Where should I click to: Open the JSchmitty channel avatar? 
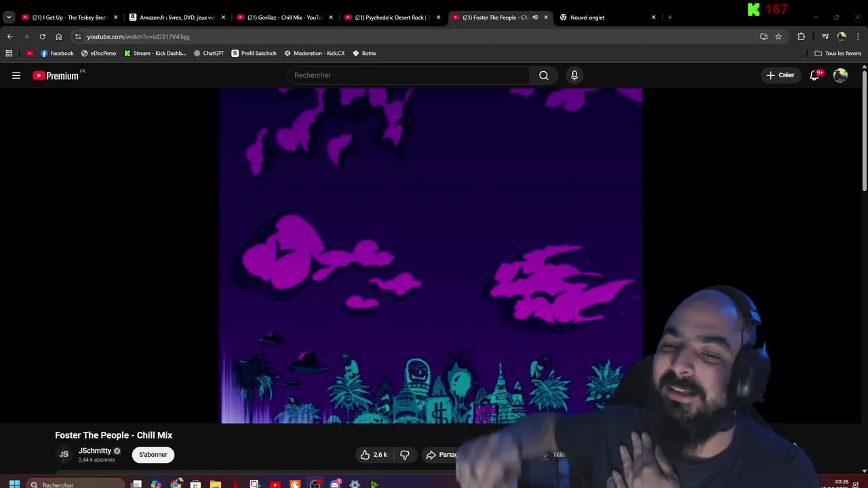(64, 455)
